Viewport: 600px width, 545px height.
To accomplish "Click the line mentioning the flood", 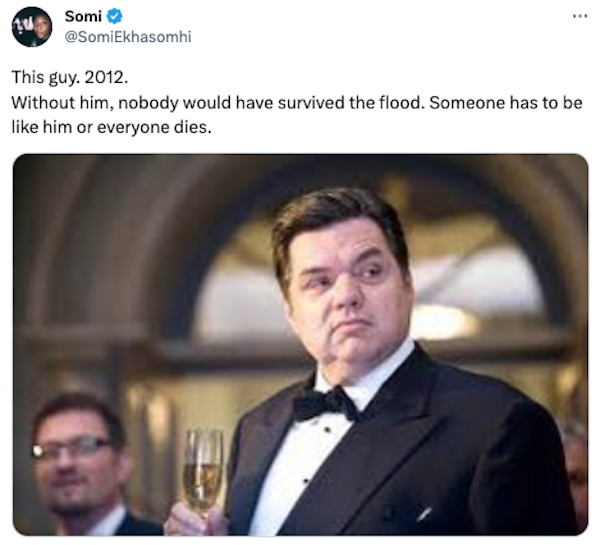I will tap(296, 103).
